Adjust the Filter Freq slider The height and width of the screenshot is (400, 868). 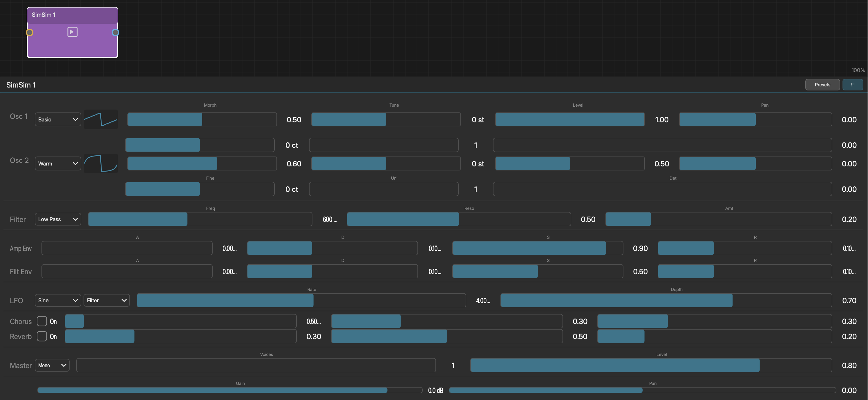(200, 219)
